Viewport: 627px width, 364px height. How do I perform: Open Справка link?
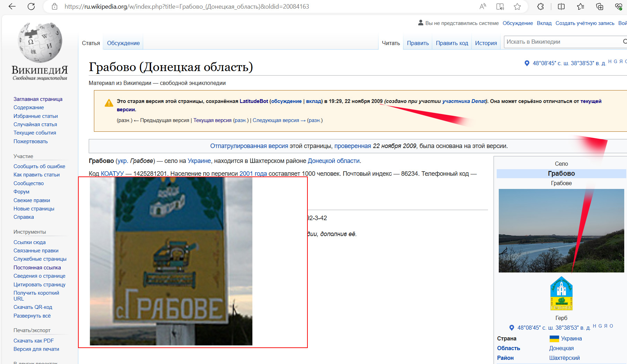point(24,217)
